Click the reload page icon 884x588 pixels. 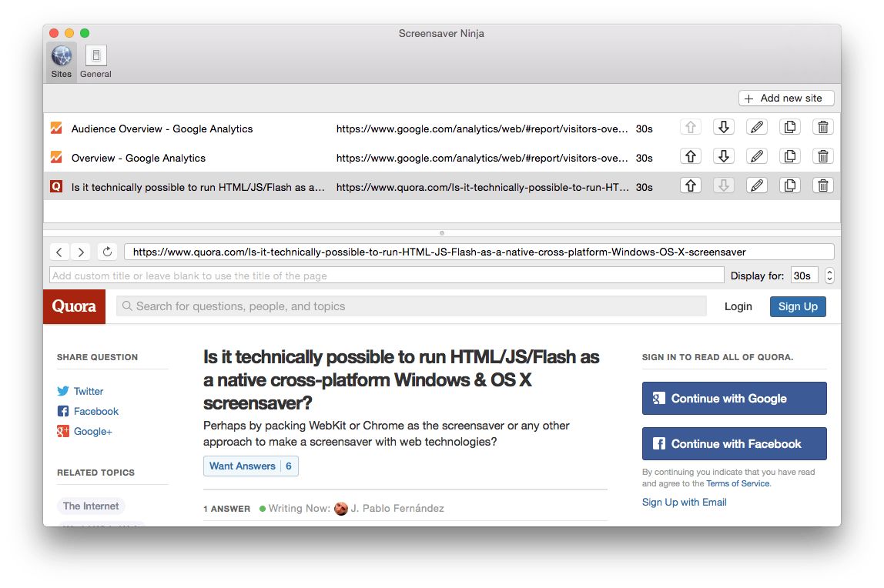(x=107, y=252)
